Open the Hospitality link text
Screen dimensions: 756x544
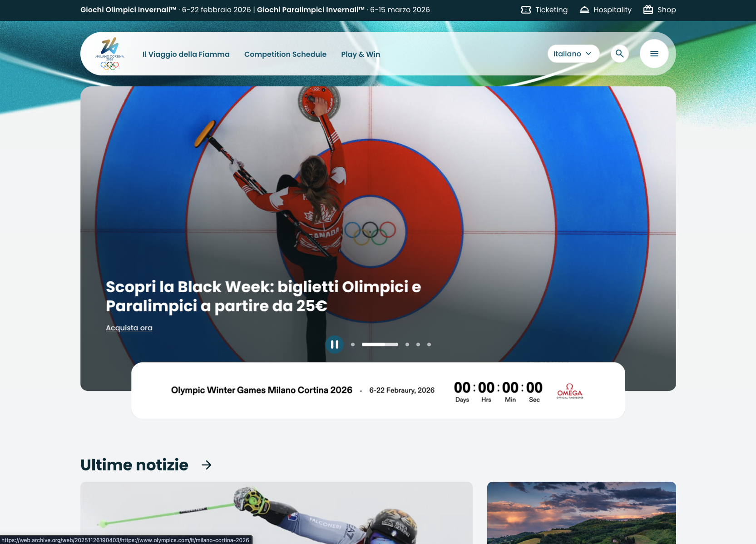[x=613, y=10]
